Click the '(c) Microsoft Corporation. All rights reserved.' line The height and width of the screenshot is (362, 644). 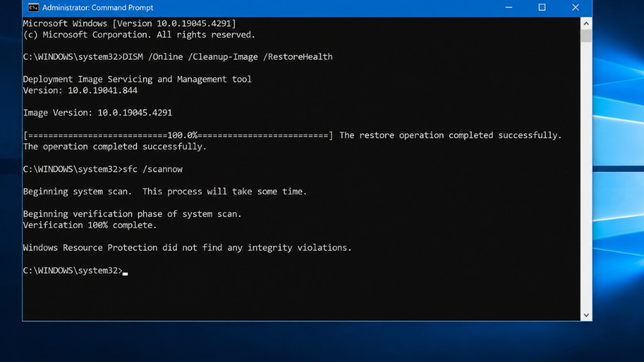tap(140, 35)
